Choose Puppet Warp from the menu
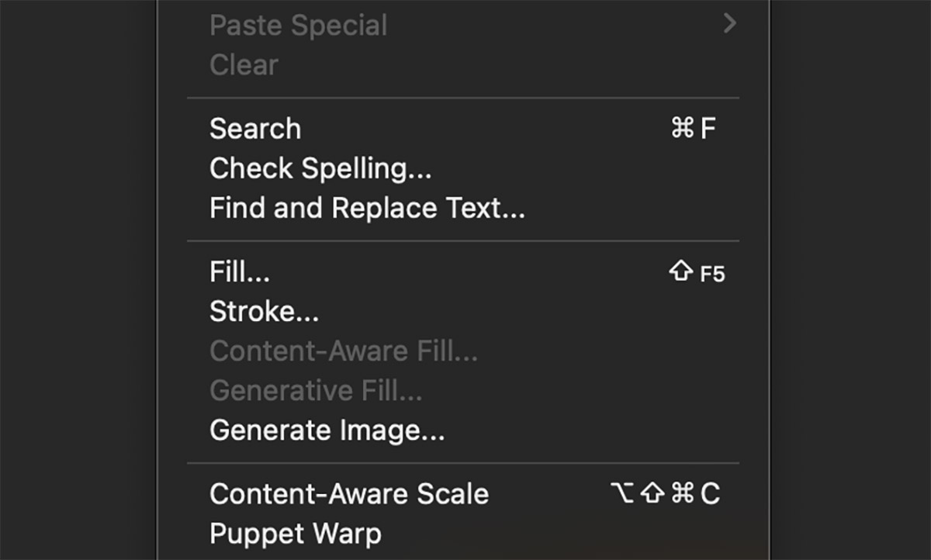Screen dimensions: 931x560 pos(296,534)
